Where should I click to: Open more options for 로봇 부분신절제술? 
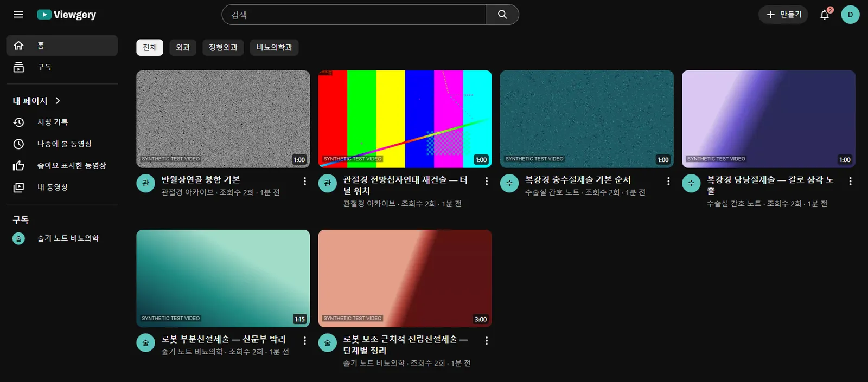(x=304, y=340)
